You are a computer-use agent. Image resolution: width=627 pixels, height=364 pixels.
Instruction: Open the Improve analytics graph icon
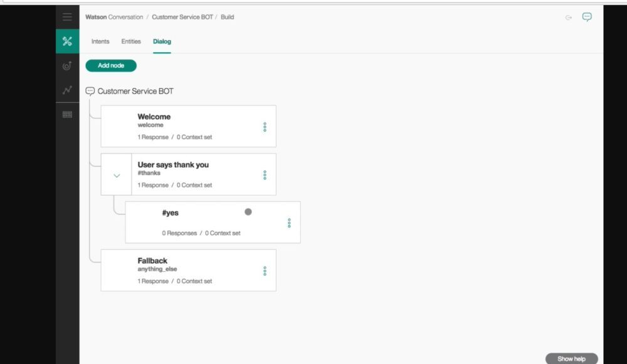pyautogui.click(x=67, y=90)
